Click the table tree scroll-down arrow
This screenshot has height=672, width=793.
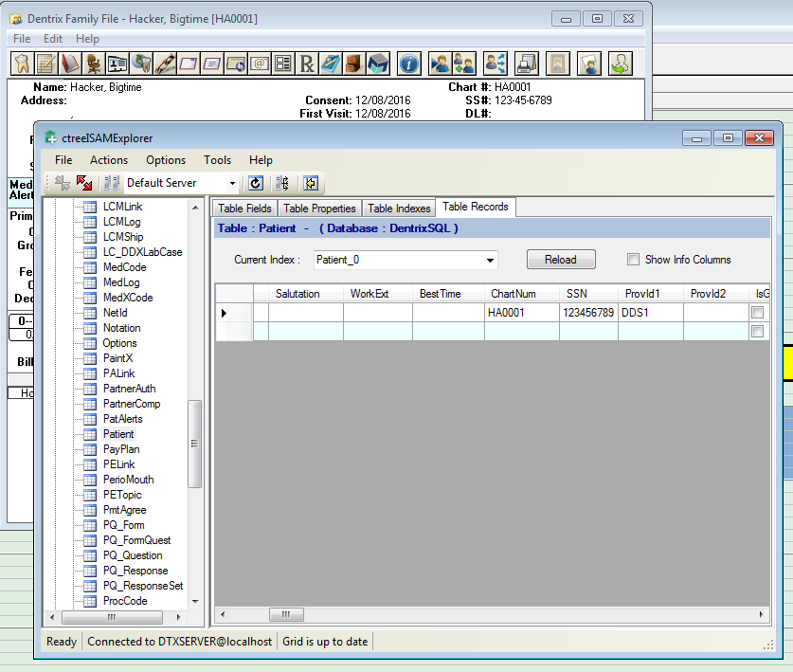195,601
